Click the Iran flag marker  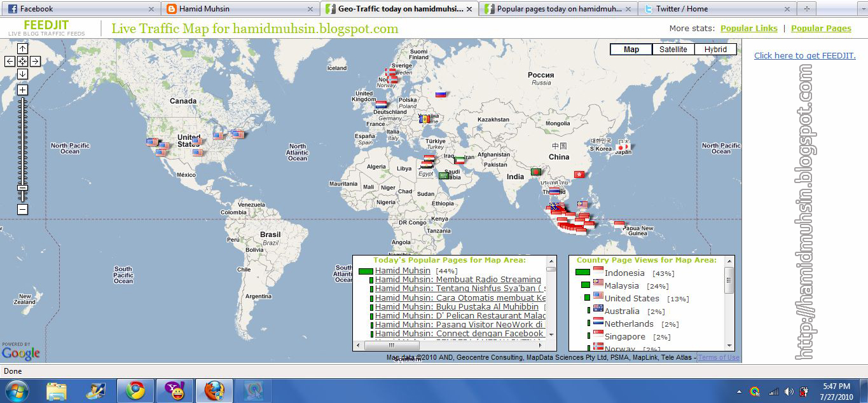(459, 160)
